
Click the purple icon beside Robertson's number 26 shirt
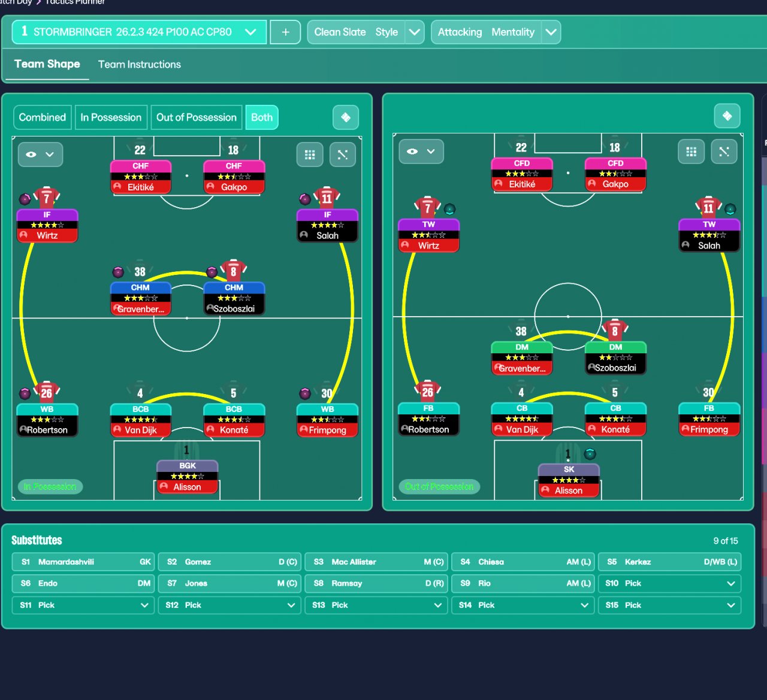(25, 393)
